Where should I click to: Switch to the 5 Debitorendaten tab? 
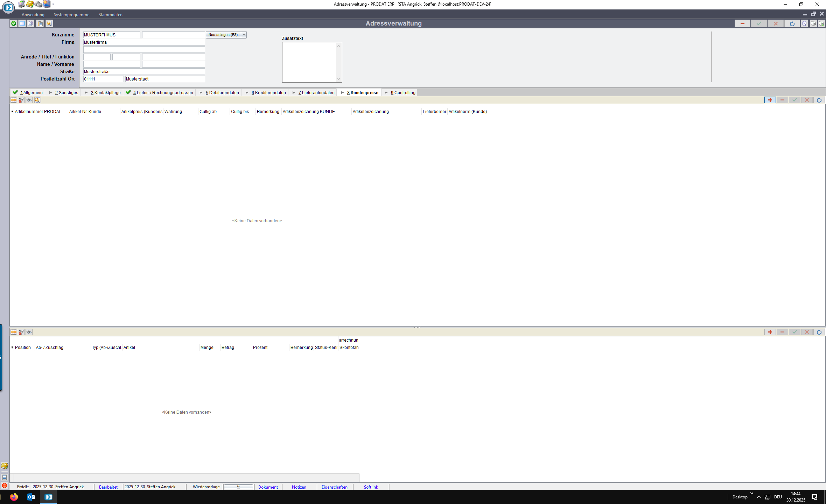(222, 93)
